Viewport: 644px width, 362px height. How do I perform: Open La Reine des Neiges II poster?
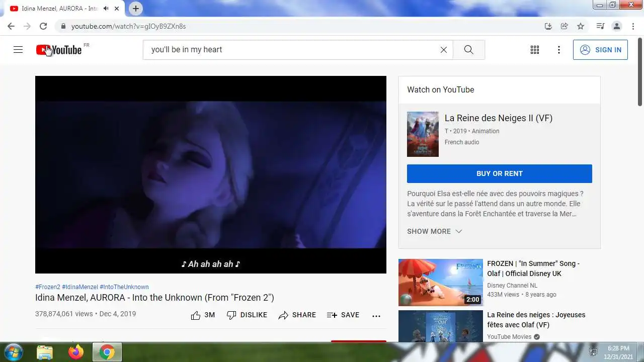[423, 134]
